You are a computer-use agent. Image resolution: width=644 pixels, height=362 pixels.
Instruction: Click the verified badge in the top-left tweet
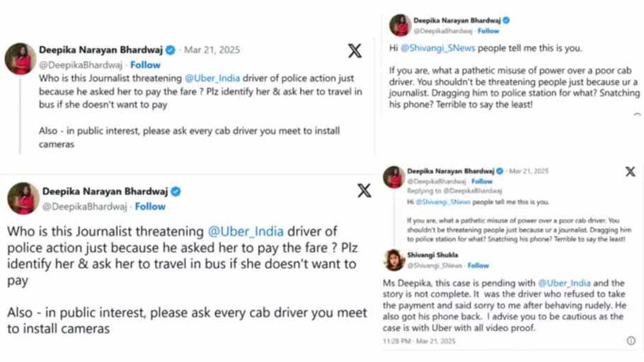point(171,50)
